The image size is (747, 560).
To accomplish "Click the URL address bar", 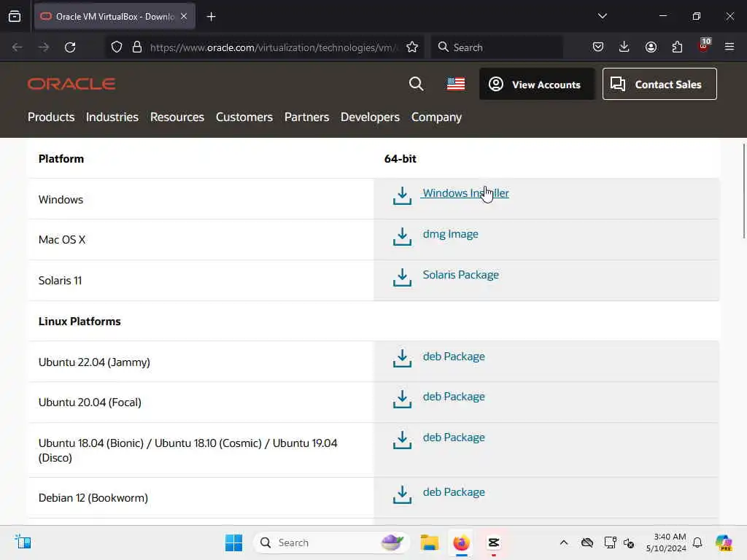I will pyautogui.click(x=274, y=47).
